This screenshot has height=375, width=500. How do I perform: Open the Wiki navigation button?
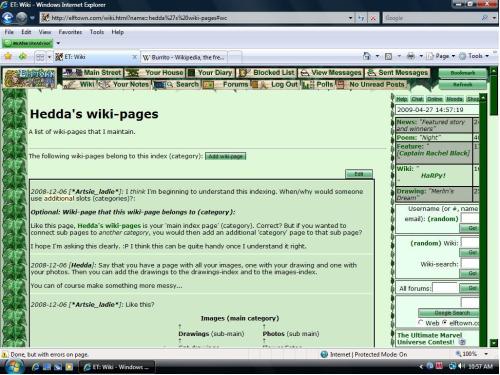pos(80,84)
